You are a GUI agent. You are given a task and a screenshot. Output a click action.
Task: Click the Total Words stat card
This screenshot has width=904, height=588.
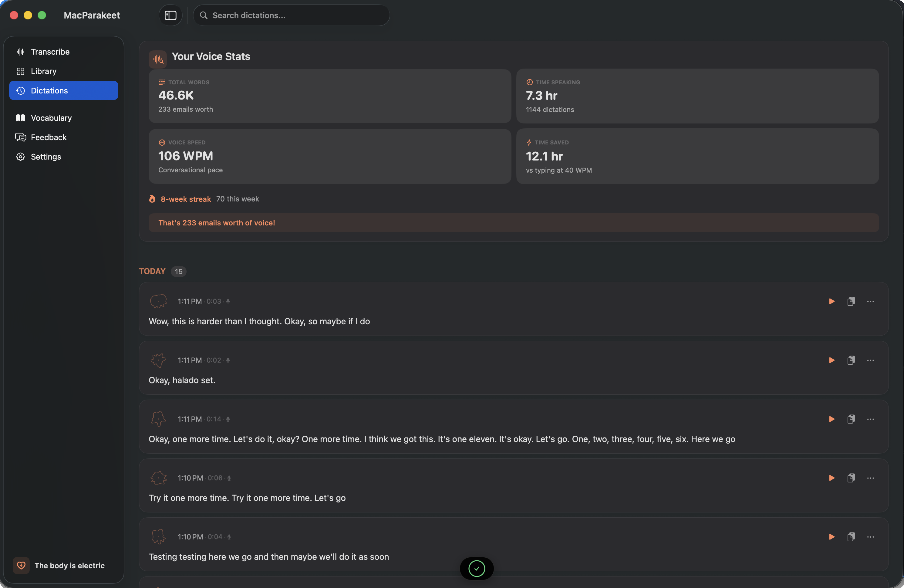[330, 96]
